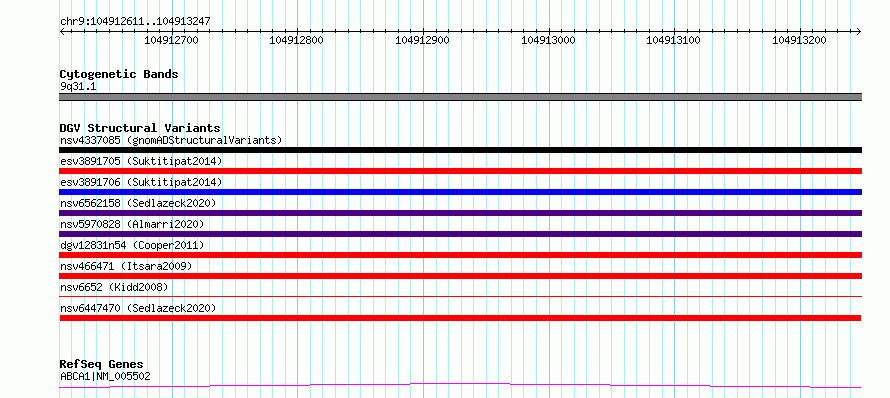Click the thin red nsv6652 variant line
This screenshot has width=890, height=398.
460,296
